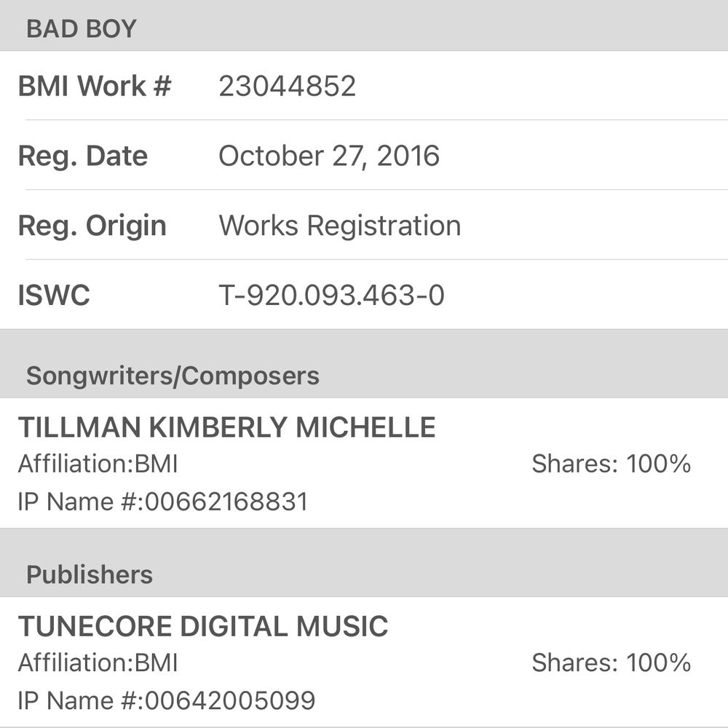The image size is (728, 728).
Task: Click the work number 23044852
Action: click(x=287, y=86)
